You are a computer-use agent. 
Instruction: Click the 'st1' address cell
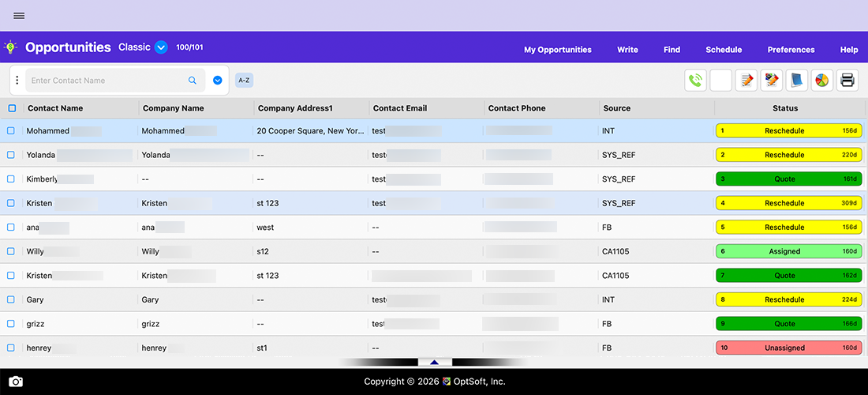262,348
